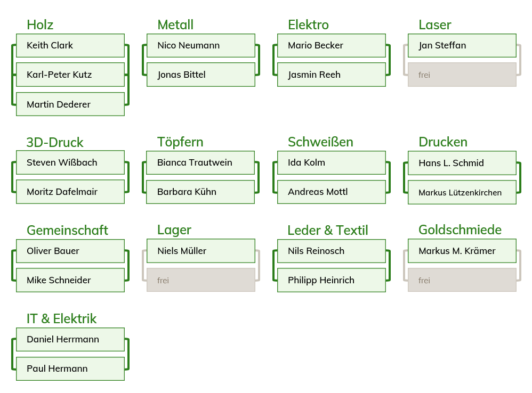The width and height of the screenshot is (532, 393).
Task: Select Moritz Dafelmair in 3D-Druck
Action: click(70, 192)
